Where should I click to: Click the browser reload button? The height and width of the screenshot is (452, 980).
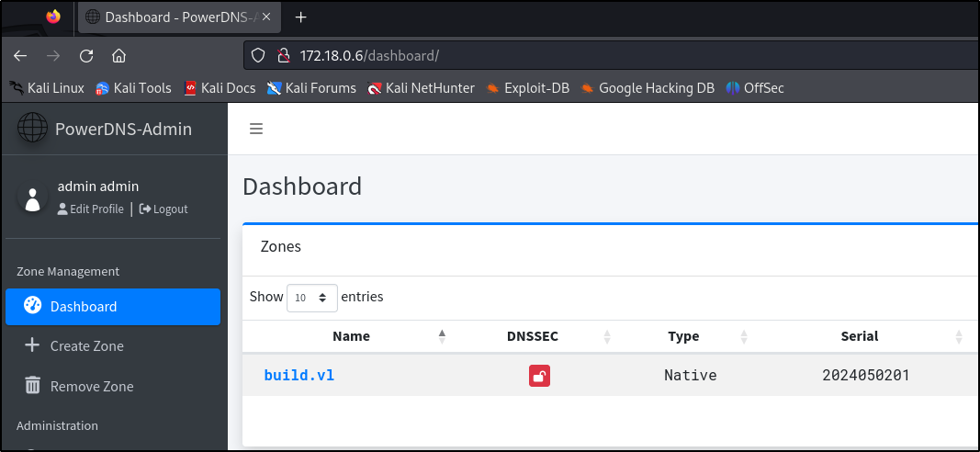[x=86, y=55]
